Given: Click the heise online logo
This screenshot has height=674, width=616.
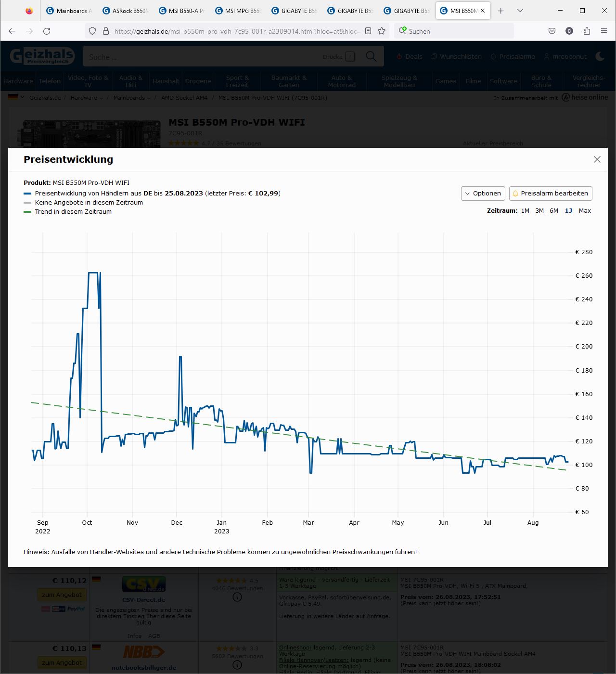Looking at the screenshot, I should coord(585,97).
